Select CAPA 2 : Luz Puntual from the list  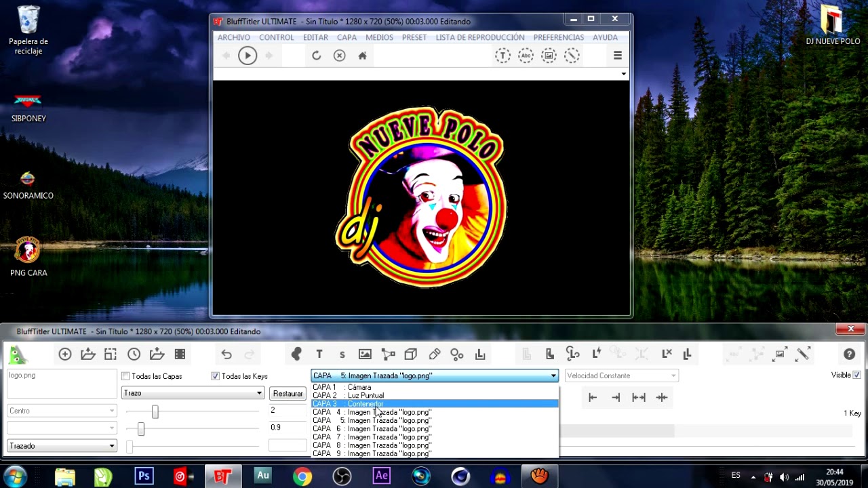[x=435, y=396]
